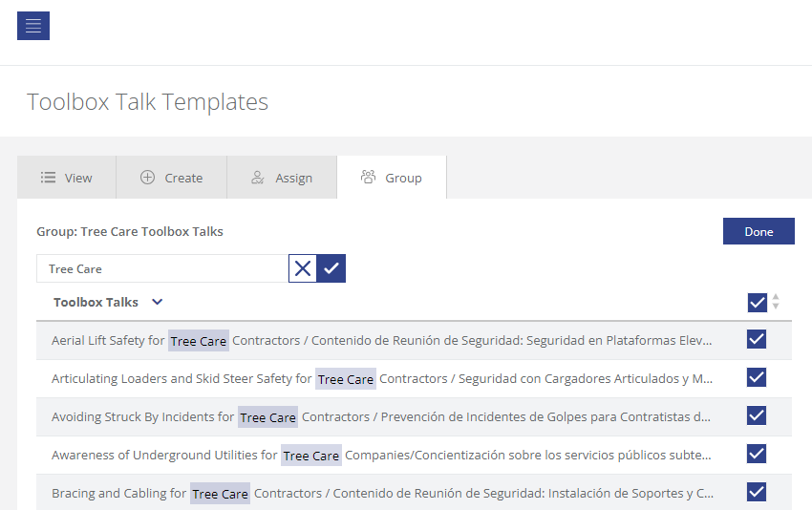
Task: Select the Awareness of Underground Utilities row
Action: pyautogui.click(x=414, y=456)
